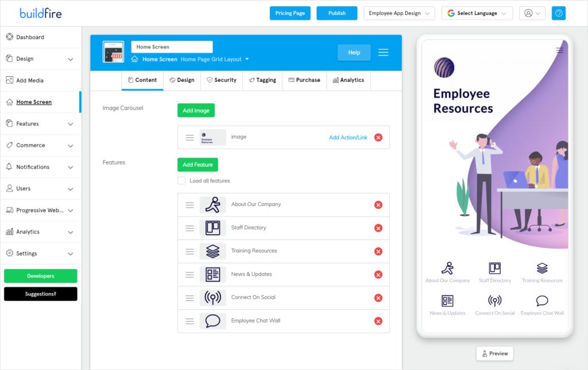Click the Home Screen title input field

pos(172,47)
